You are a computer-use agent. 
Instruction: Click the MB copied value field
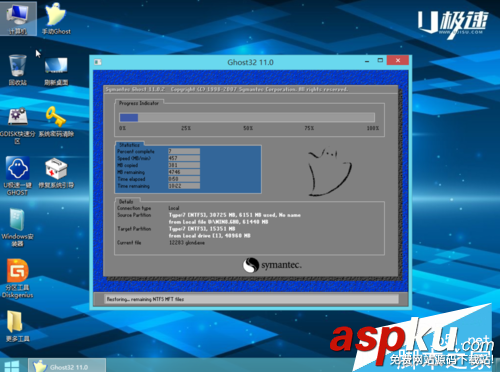pyautogui.click(x=184, y=165)
